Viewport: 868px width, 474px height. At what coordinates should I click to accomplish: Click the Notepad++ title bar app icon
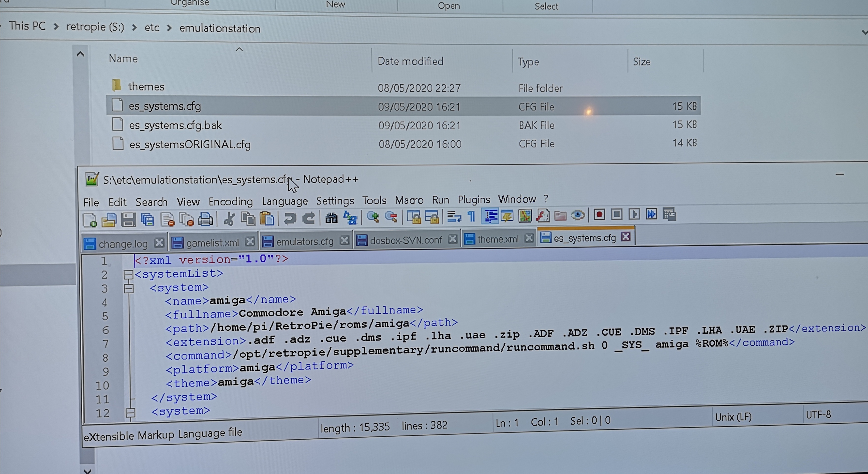pos(92,179)
